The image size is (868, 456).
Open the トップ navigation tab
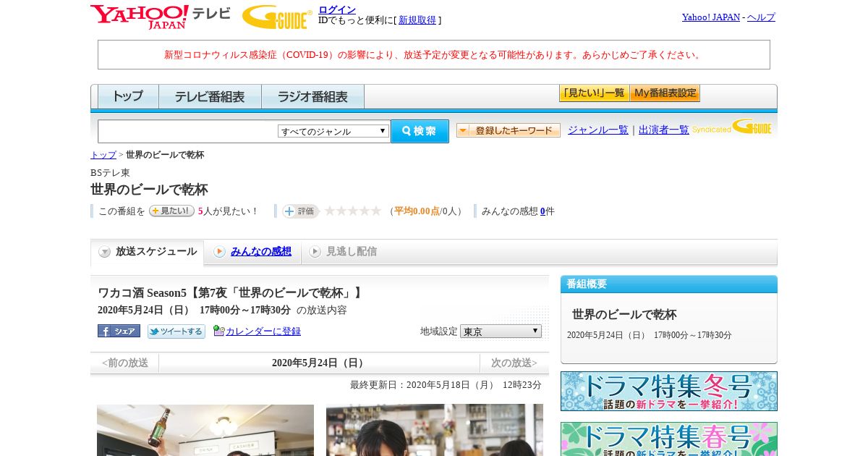click(128, 96)
